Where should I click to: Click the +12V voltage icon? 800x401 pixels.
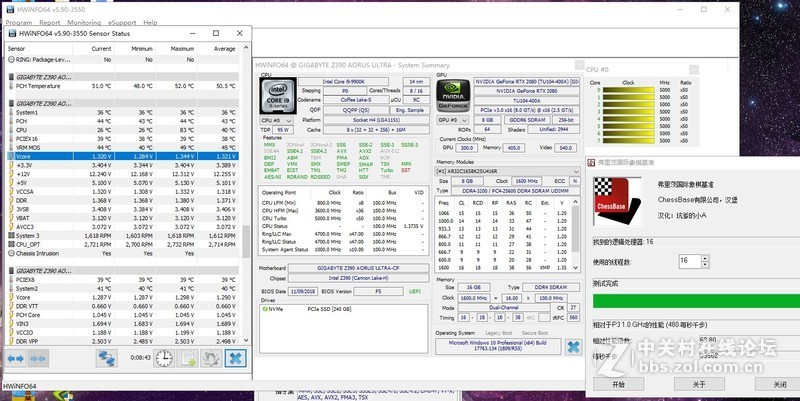point(11,174)
